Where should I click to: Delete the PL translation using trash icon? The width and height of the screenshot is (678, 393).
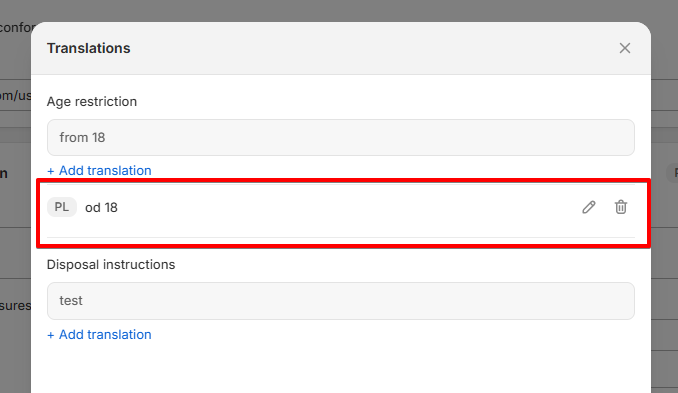point(621,207)
